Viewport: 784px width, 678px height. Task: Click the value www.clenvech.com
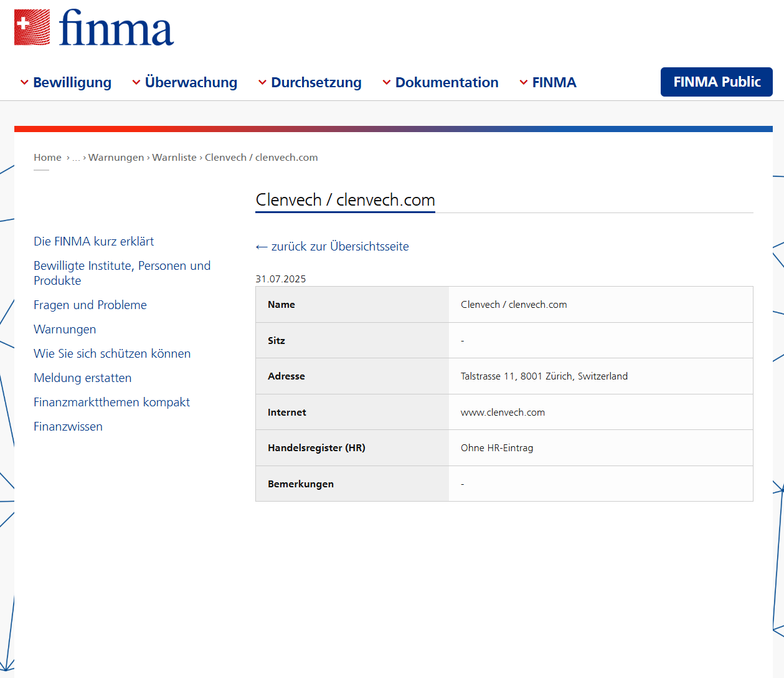tap(503, 413)
